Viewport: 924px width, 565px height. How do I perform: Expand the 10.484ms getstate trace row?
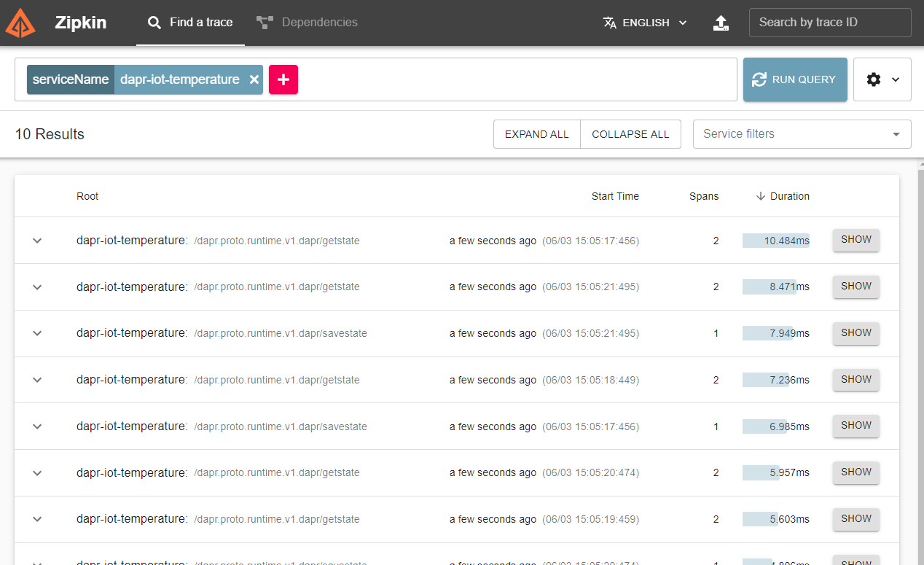(37, 241)
